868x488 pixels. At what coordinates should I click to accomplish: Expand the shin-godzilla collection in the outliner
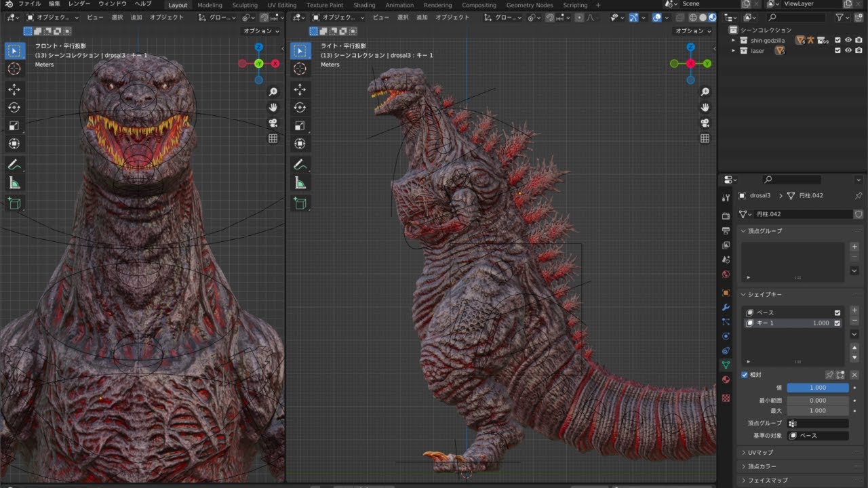[734, 40]
